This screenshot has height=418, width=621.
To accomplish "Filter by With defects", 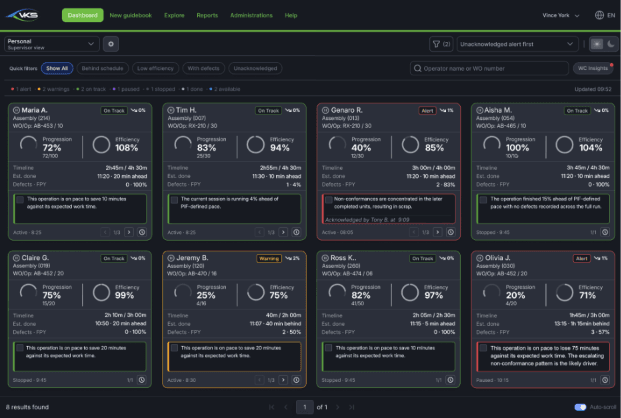I will click(204, 68).
